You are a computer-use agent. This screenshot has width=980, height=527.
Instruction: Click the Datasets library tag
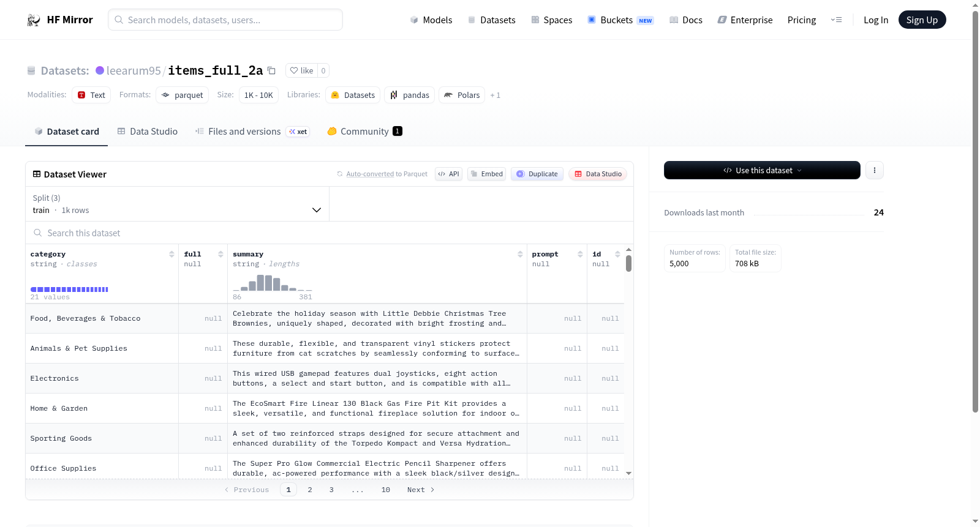pos(353,95)
